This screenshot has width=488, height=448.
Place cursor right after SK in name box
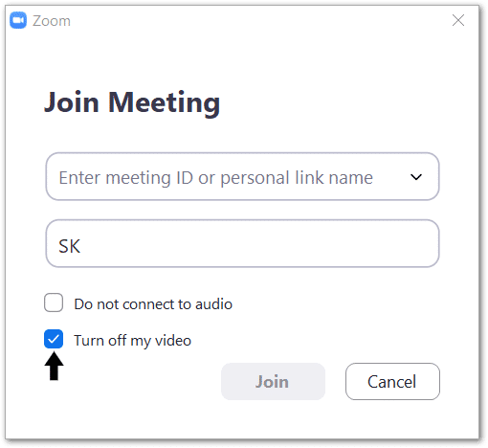(81, 246)
